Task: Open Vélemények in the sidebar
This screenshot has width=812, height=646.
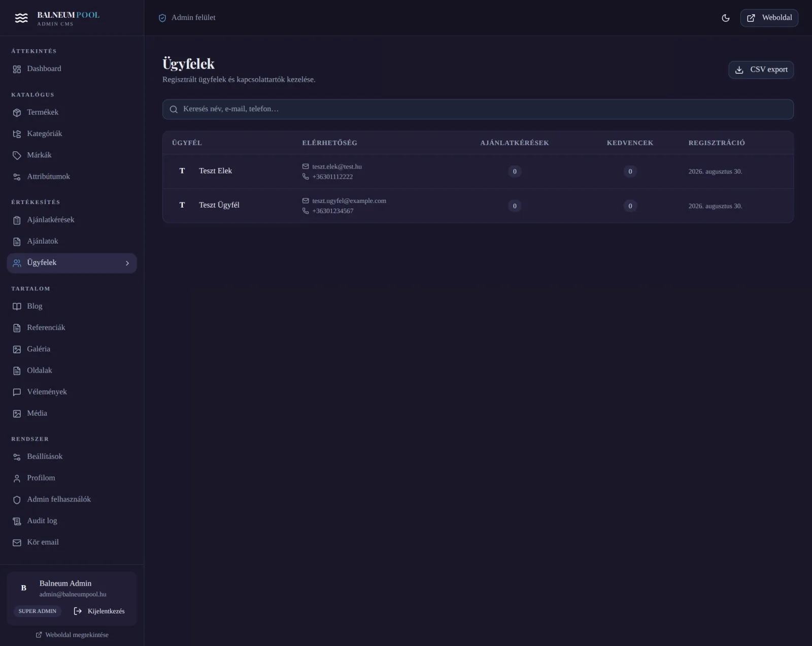Action: click(x=72, y=392)
